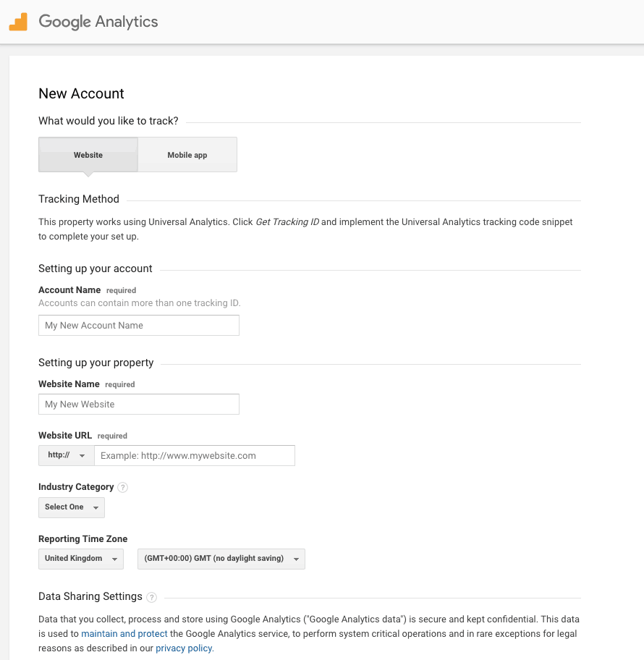Click the Google Analytics logo icon

(x=19, y=21)
